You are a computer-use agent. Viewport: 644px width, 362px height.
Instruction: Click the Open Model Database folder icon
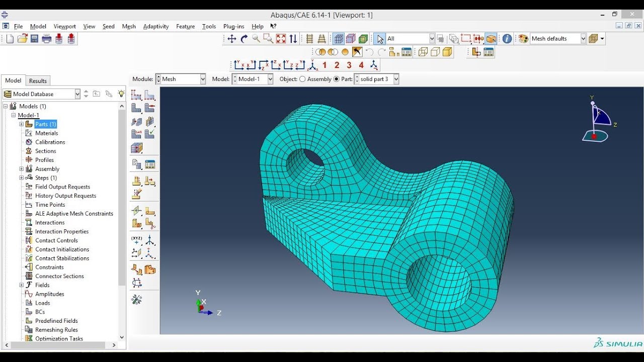pyautogui.click(x=22, y=39)
